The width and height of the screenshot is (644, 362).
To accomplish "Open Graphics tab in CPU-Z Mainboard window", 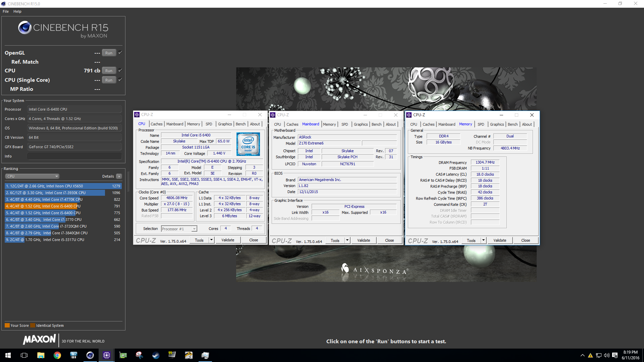I will pyautogui.click(x=361, y=124).
